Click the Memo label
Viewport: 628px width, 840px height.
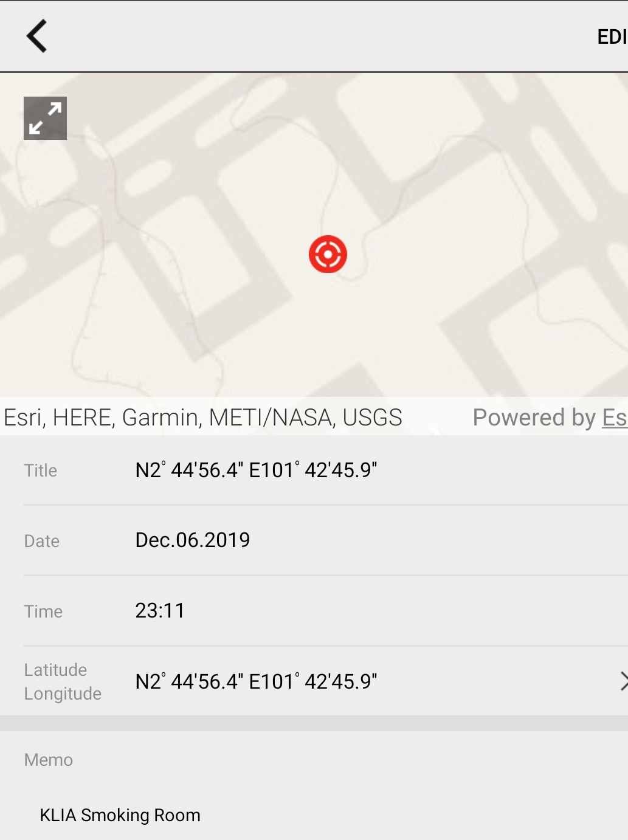point(49,760)
